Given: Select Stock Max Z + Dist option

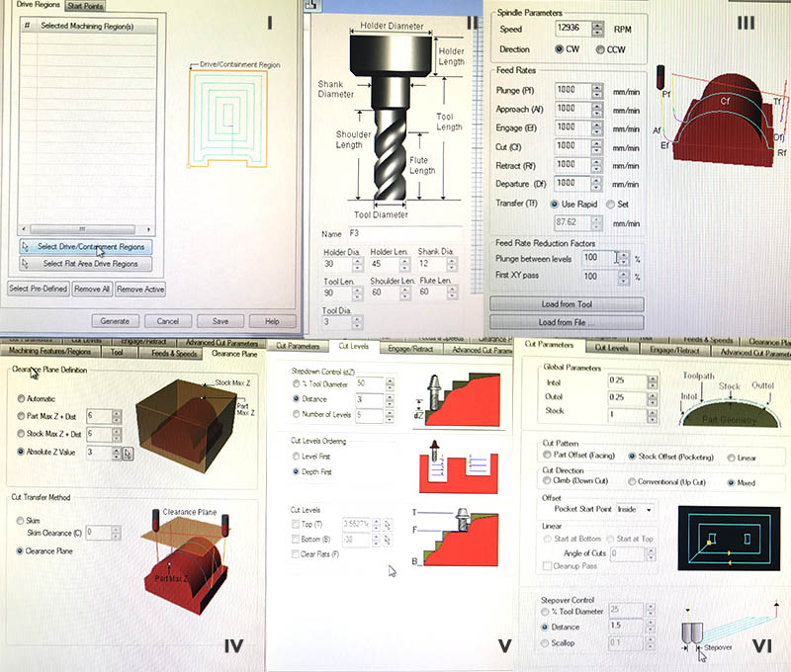Looking at the screenshot, I should click(21, 433).
